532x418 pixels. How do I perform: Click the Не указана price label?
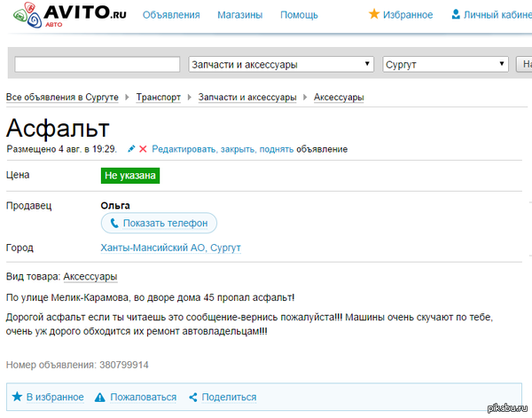pos(130,176)
